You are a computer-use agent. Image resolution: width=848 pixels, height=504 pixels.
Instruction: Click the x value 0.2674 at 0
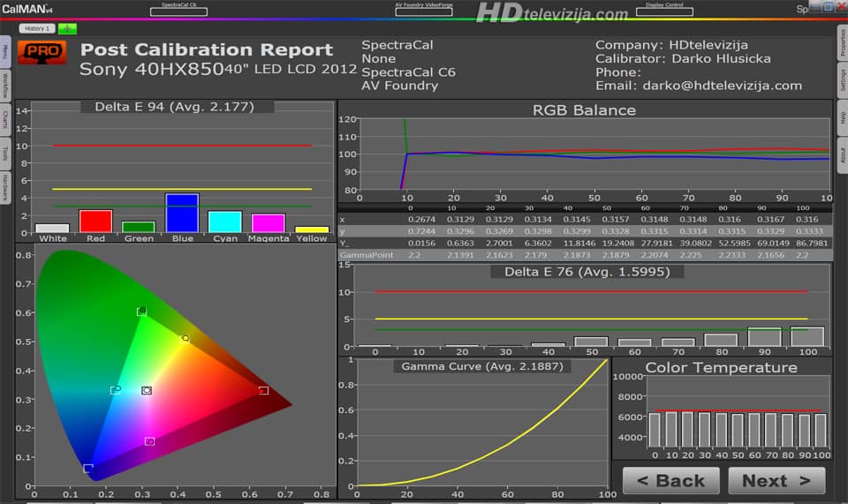(x=422, y=219)
